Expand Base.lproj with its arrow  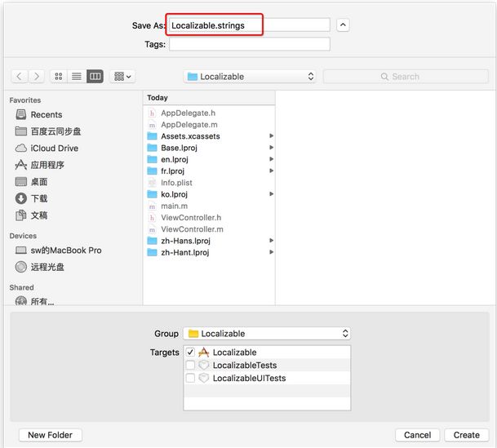[x=271, y=148]
